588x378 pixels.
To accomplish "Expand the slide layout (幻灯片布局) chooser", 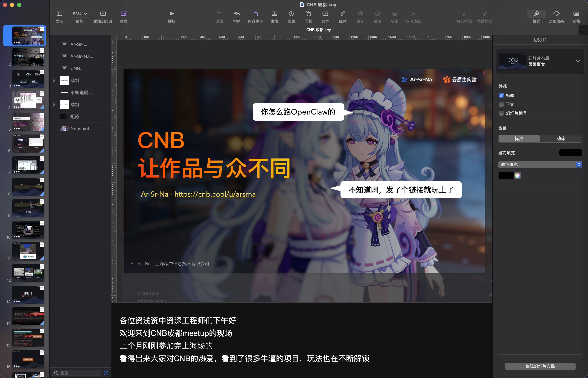I will pos(578,61).
